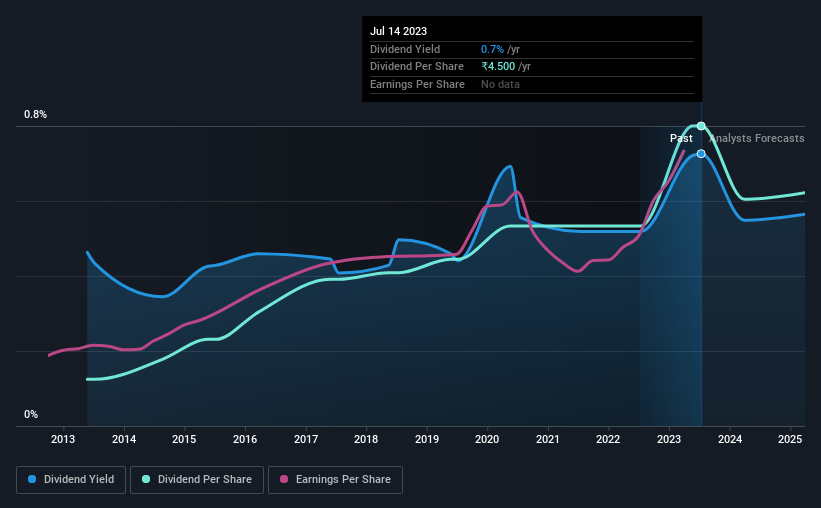
Task: Click the 2024 x-axis label
Action: coord(730,439)
